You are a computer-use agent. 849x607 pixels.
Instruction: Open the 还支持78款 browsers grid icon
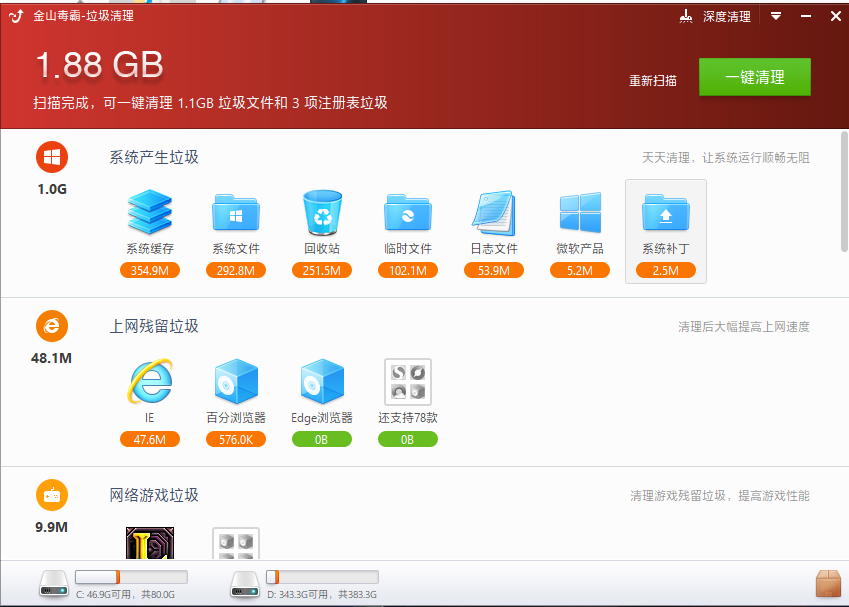pos(408,382)
